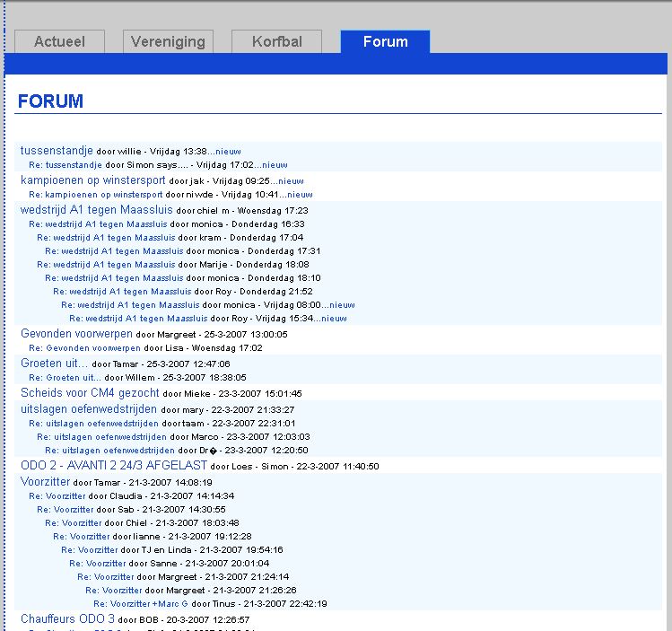Open the 'wedstrijd A1 tegen Maassluis' thread by chiel m
Image resolution: width=672 pixels, height=631 pixels.
pos(97,210)
